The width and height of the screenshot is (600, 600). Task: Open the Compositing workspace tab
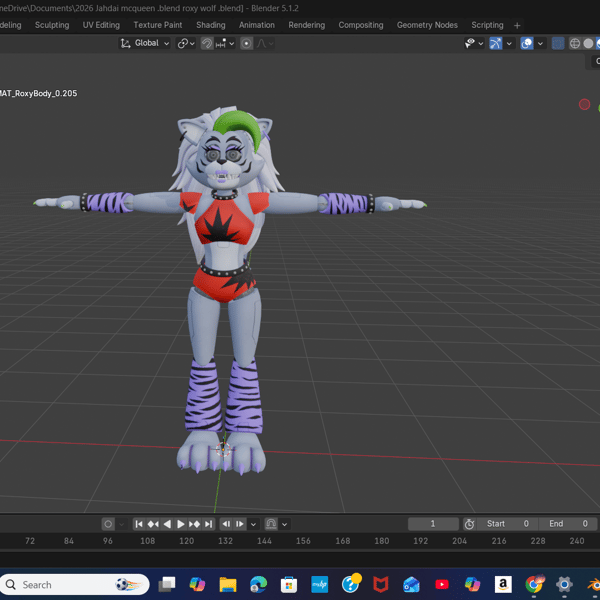[360, 25]
